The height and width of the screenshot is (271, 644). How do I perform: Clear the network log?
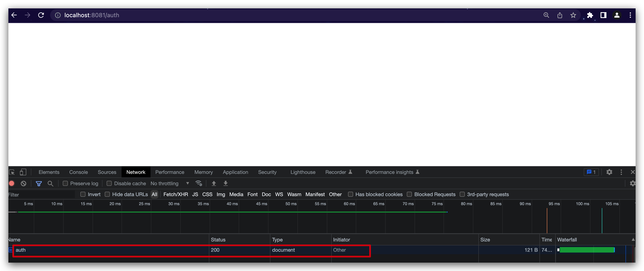click(24, 184)
